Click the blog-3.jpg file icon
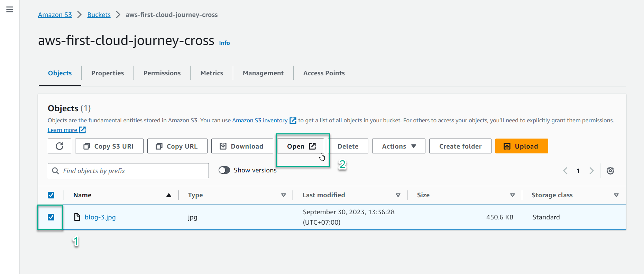 pyautogui.click(x=77, y=217)
